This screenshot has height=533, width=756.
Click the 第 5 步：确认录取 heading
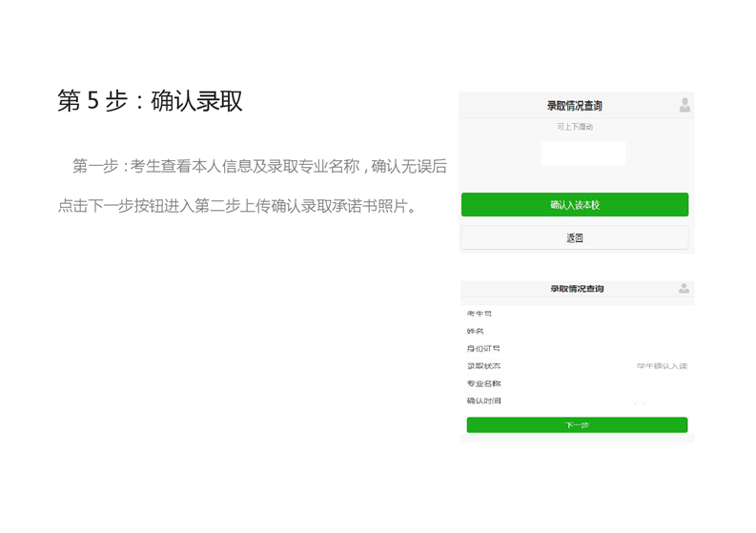tap(150, 101)
